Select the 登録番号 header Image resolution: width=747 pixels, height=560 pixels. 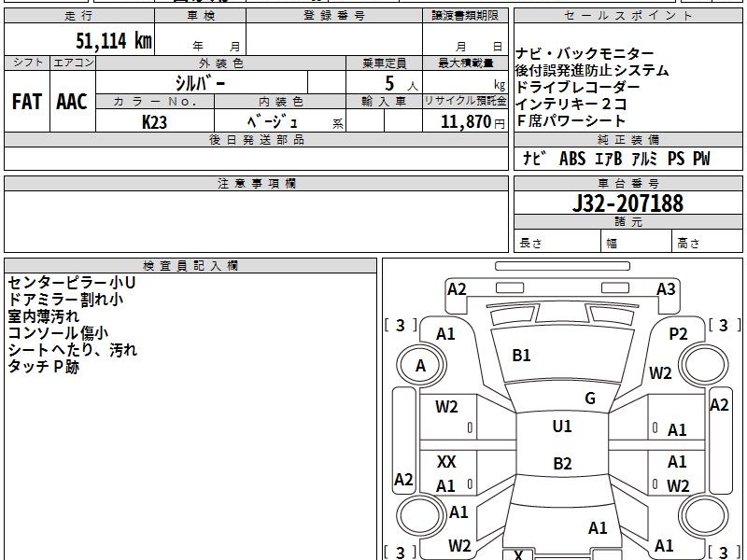coord(334,16)
